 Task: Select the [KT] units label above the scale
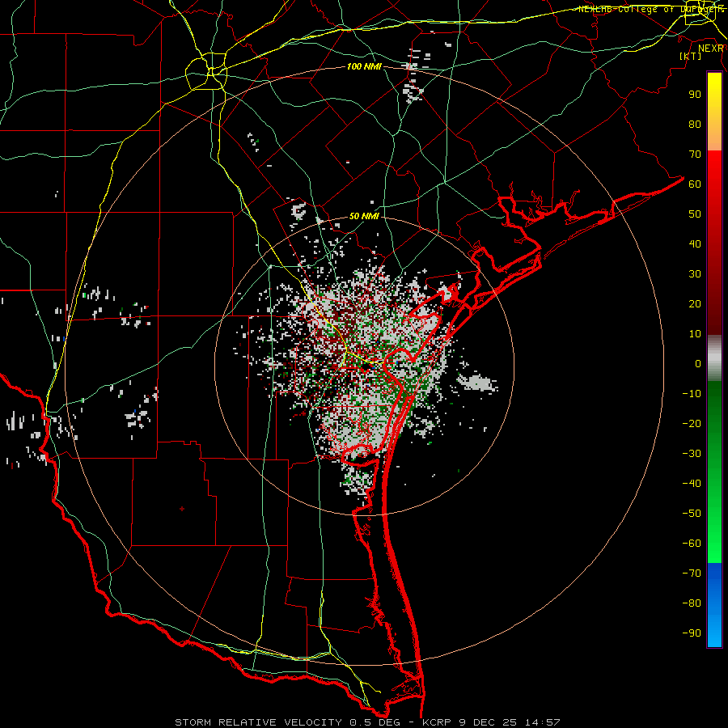pyautogui.click(x=691, y=56)
